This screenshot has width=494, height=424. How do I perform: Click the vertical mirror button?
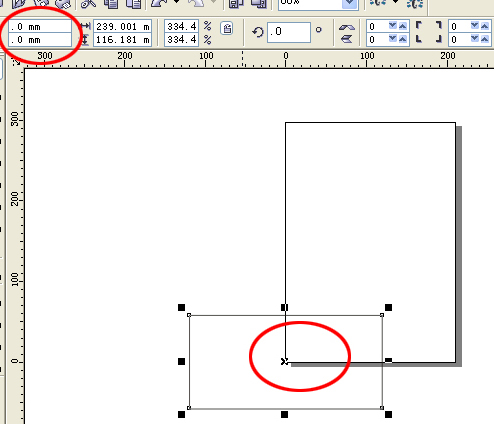coord(347,39)
